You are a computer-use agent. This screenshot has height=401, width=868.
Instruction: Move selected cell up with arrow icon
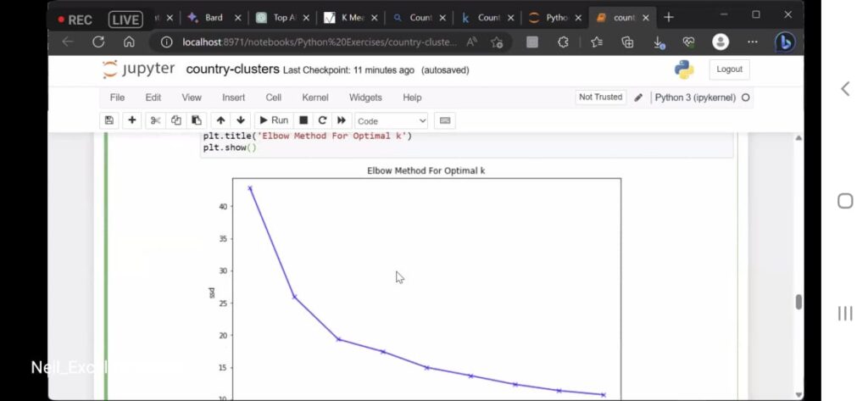(x=220, y=120)
